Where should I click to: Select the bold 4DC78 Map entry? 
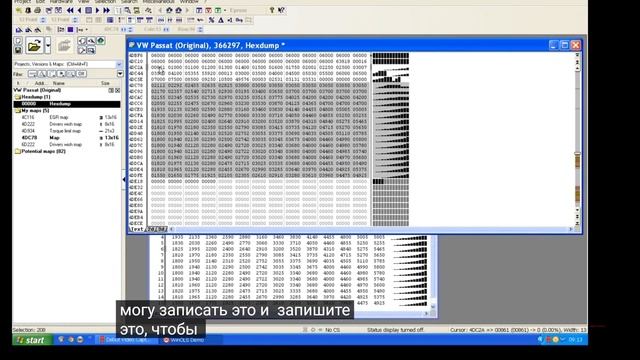click(67, 138)
